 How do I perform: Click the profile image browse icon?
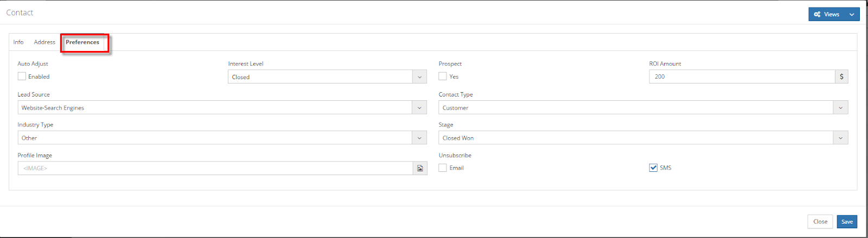point(420,169)
